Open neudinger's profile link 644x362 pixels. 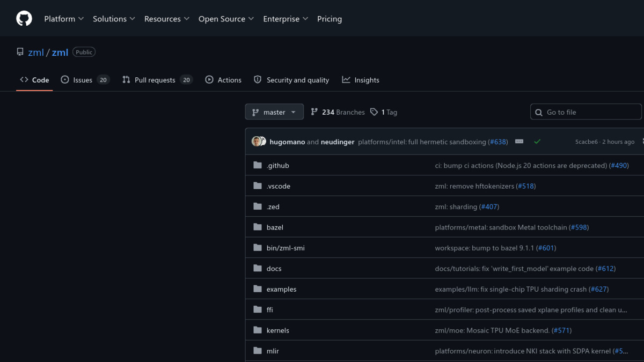[338, 142]
